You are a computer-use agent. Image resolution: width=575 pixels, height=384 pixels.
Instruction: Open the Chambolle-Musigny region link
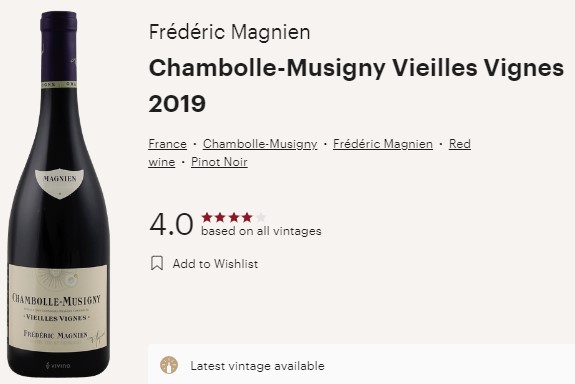260,144
